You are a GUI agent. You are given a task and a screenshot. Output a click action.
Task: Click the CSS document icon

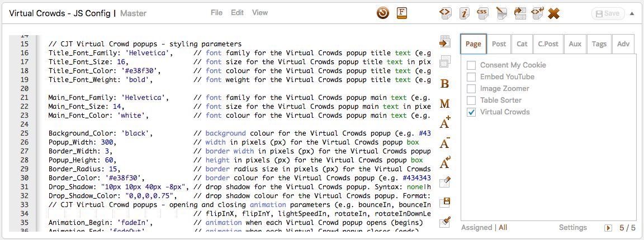(x=482, y=13)
